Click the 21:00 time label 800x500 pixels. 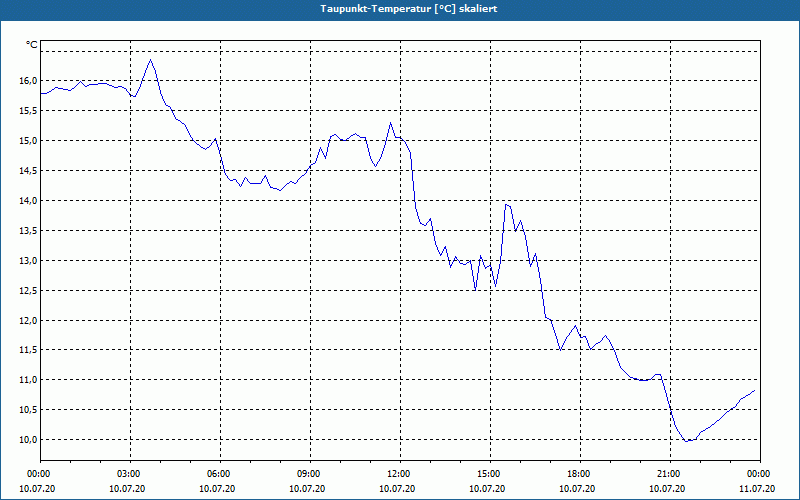click(670, 474)
